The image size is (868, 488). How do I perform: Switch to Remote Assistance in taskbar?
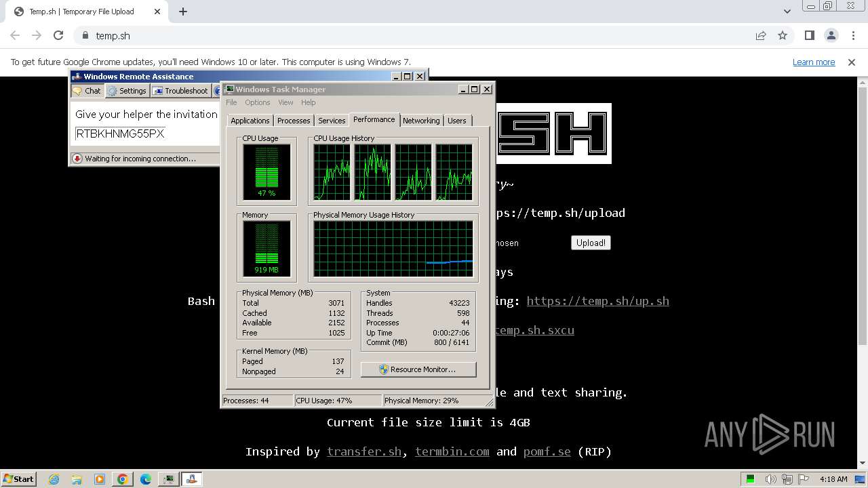click(x=192, y=479)
